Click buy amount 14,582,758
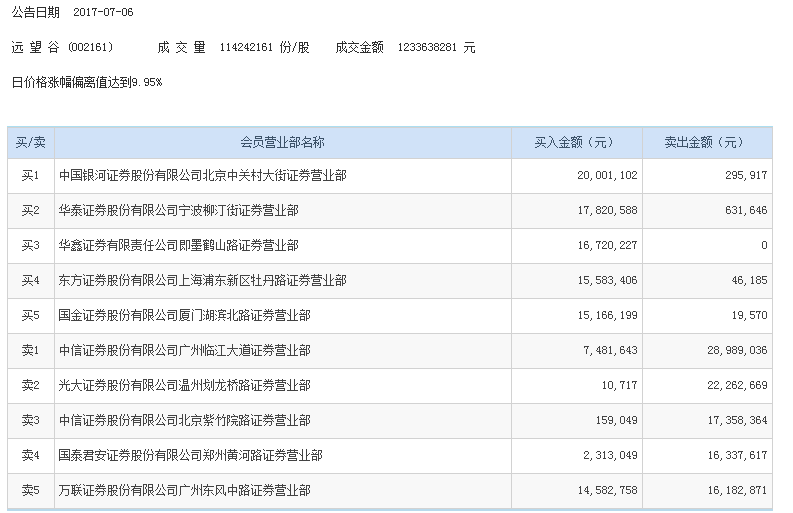 [x=607, y=490]
